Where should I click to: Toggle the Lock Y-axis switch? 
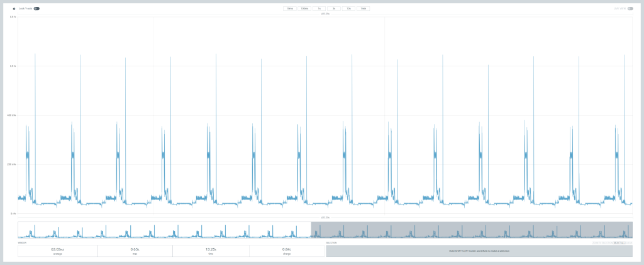point(36,9)
